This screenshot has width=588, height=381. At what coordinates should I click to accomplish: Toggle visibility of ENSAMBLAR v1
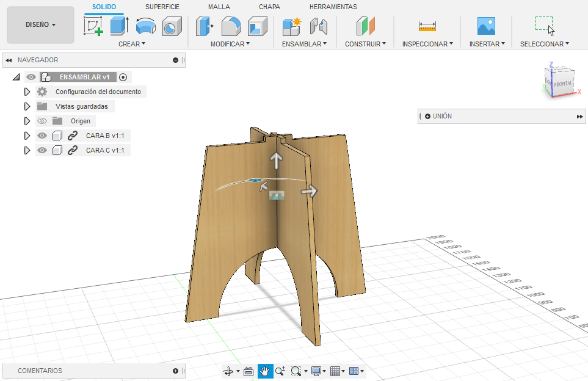pyautogui.click(x=31, y=78)
